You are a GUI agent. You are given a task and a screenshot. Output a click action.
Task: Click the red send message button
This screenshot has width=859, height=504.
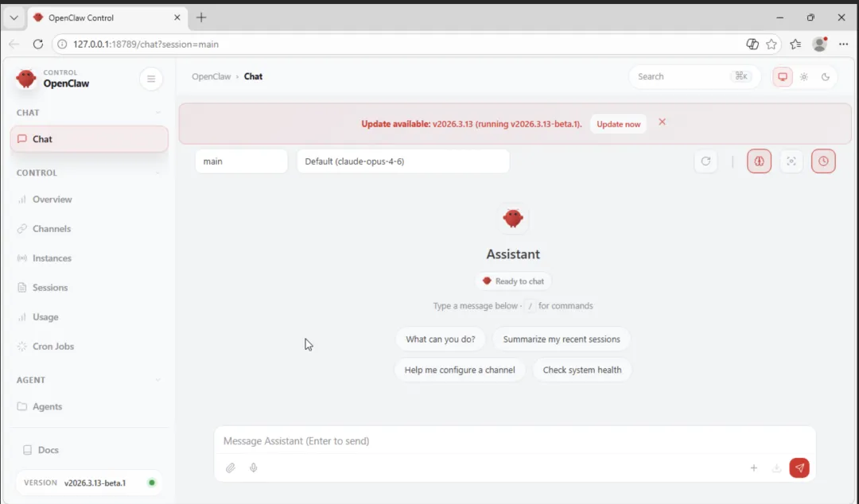[799, 468]
